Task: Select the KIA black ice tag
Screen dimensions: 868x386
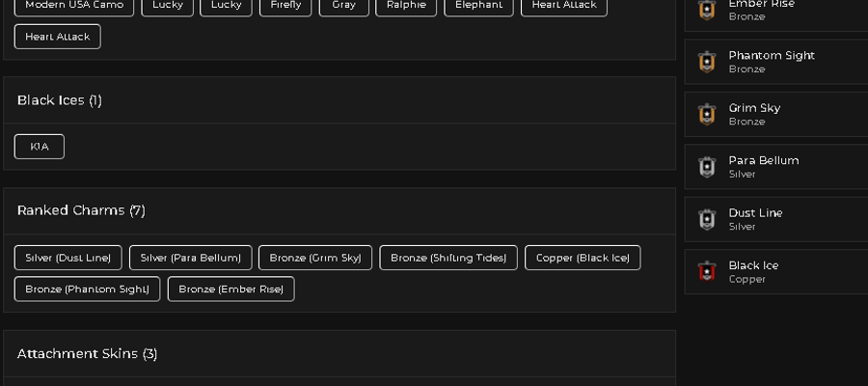Action: tap(40, 147)
